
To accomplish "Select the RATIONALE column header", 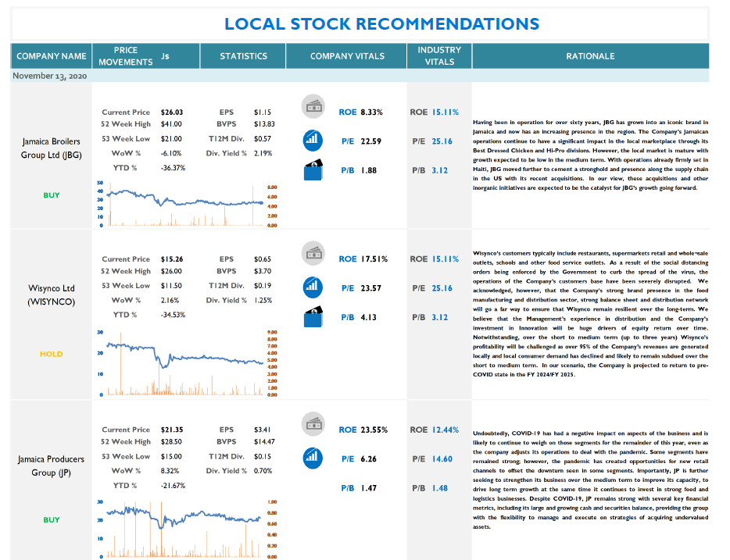I will [590, 56].
